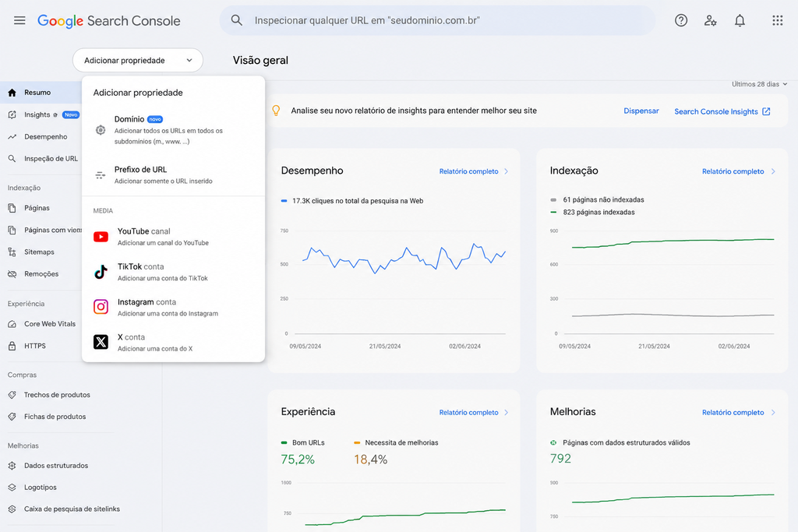Click the Necessita de melhorias 18,4% value

pos(370,460)
